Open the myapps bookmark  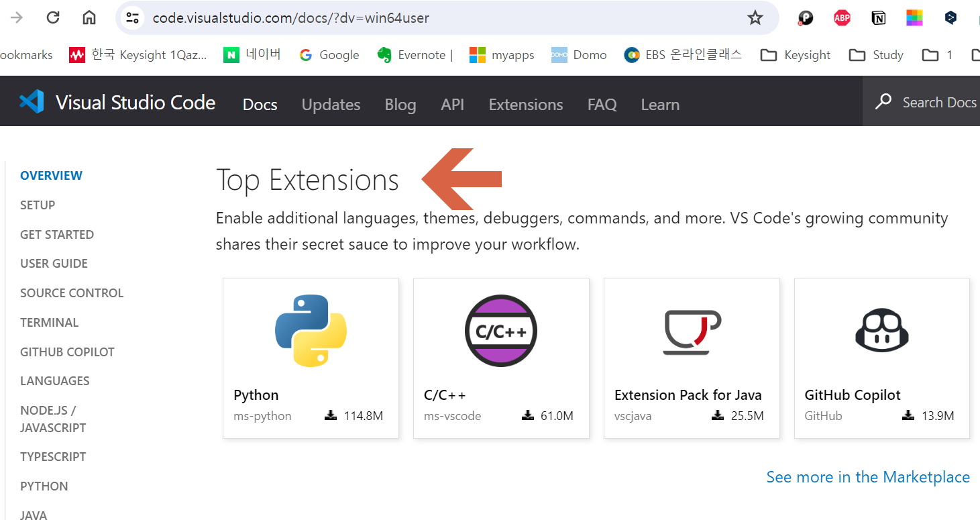502,55
